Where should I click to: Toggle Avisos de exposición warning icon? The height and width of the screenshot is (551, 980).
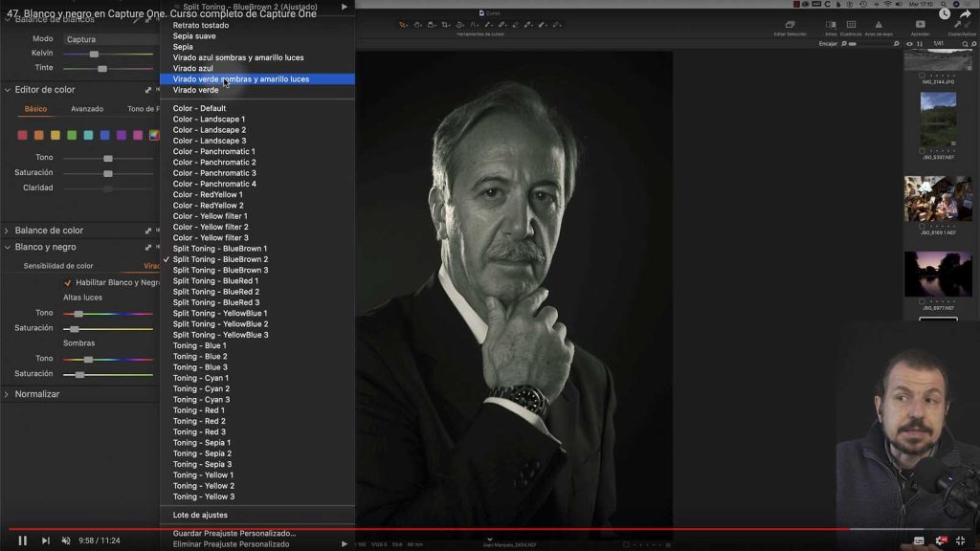(879, 24)
